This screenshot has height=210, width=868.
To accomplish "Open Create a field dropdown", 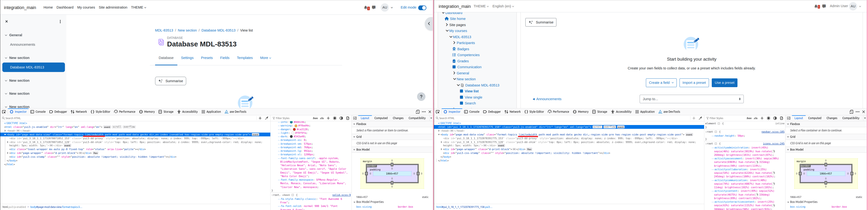I will click(661, 83).
